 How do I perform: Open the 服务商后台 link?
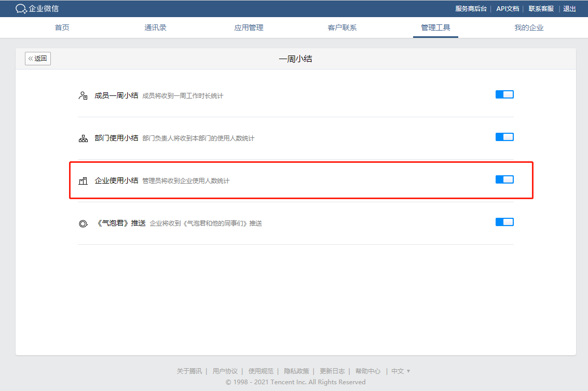point(471,9)
